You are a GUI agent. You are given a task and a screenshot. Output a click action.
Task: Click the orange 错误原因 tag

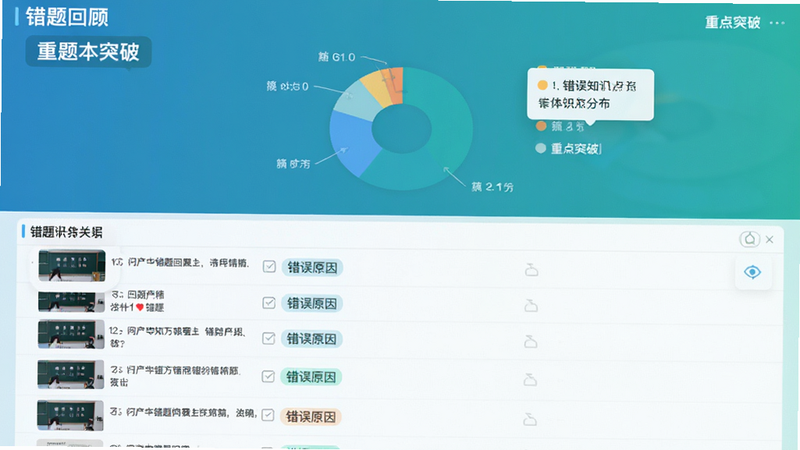point(310,417)
